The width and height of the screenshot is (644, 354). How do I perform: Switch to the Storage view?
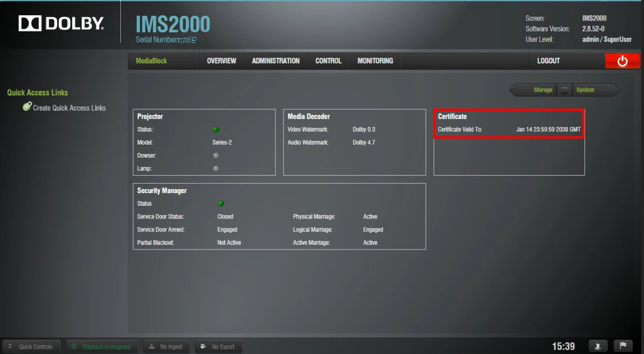click(542, 90)
